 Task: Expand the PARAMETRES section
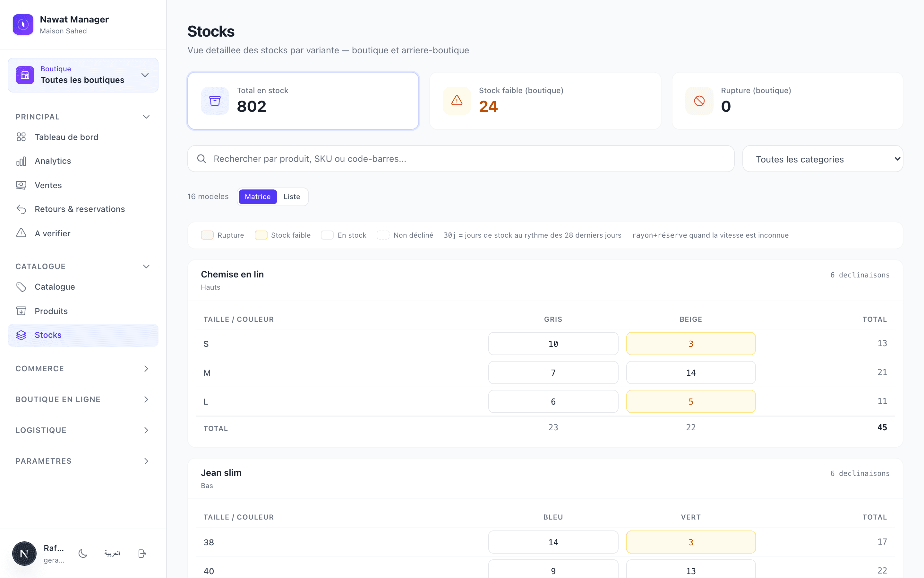coord(83,461)
